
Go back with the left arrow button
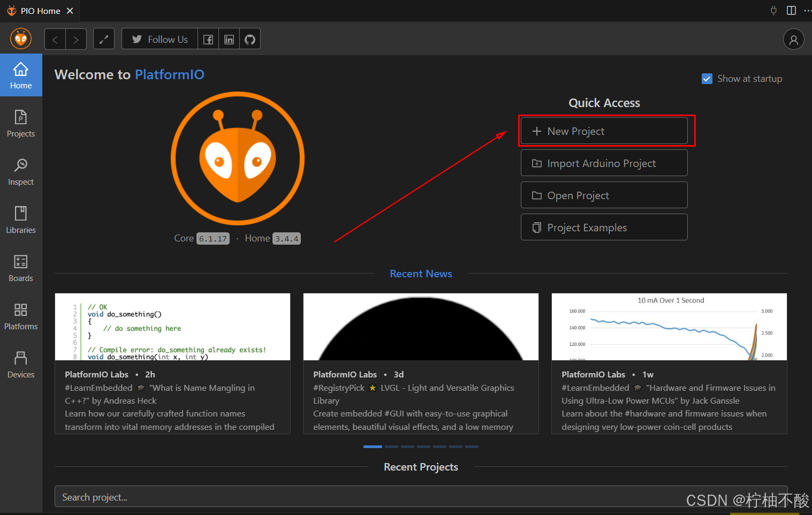point(55,39)
